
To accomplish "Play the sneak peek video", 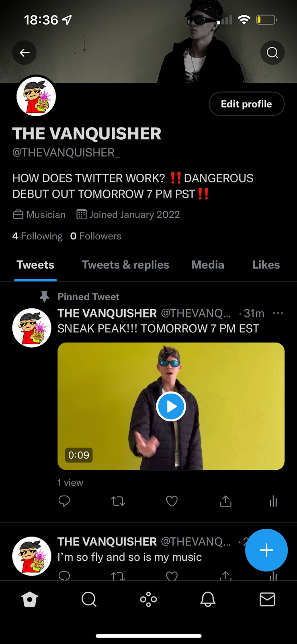I will [x=171, y=407].
